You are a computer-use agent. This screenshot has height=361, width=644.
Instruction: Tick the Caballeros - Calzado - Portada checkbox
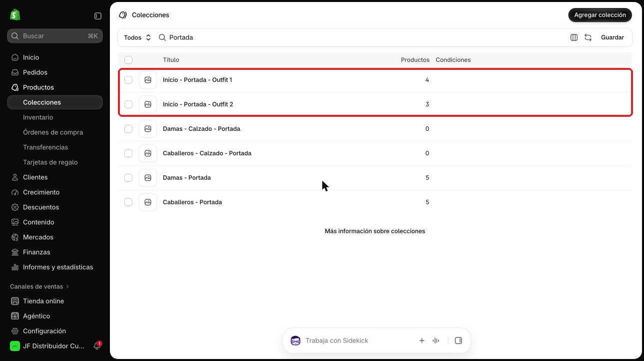(128, 153)
